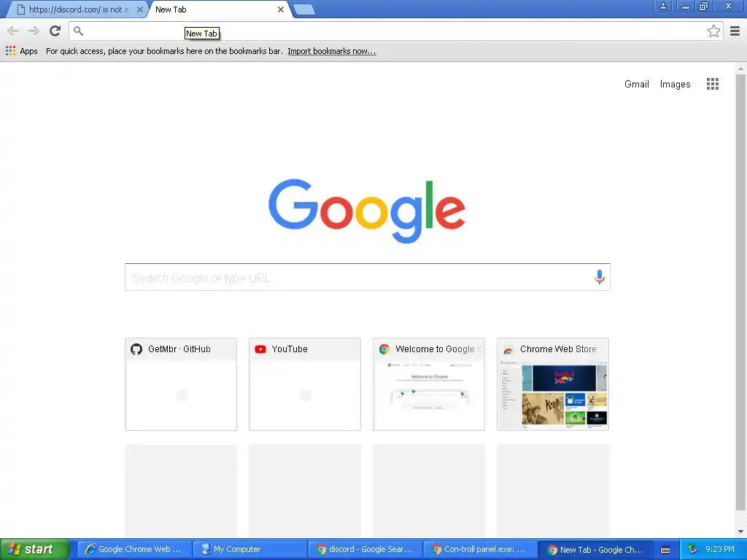Click into the browser address bar
The height and width of the screenshot is (560, 747).
(x=395, y=31)
